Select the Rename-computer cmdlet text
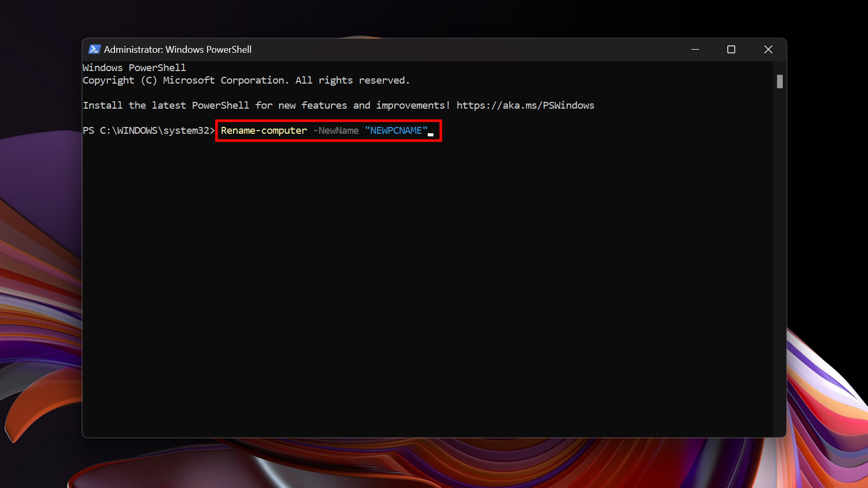 tap(263, 131)
